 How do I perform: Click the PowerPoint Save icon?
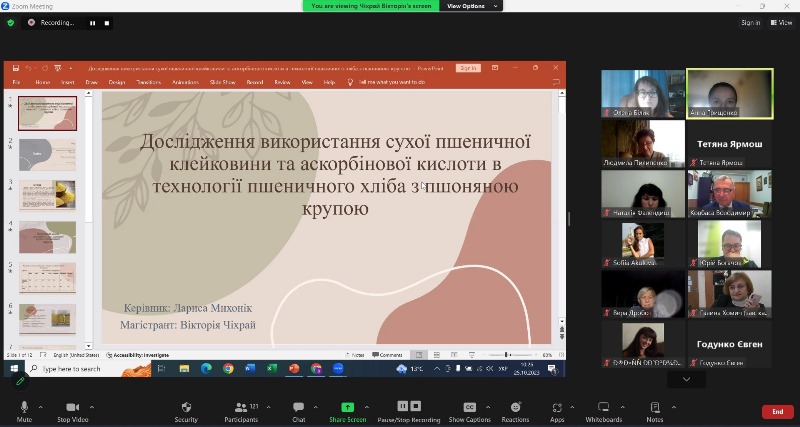click(16, 68)
